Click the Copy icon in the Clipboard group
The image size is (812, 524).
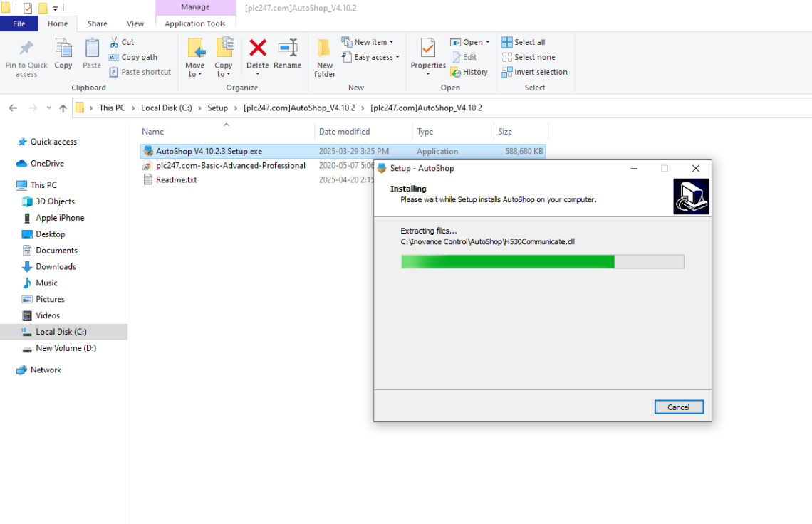pyautogui.click(x=63, y=48)
